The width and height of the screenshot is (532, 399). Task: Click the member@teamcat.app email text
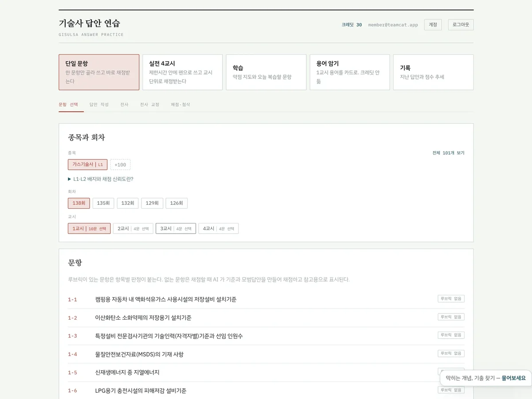(393, 25)
